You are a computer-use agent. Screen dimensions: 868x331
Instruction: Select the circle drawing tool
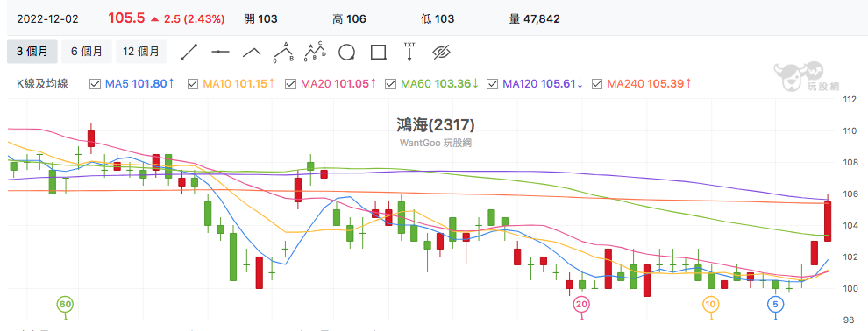346,52
